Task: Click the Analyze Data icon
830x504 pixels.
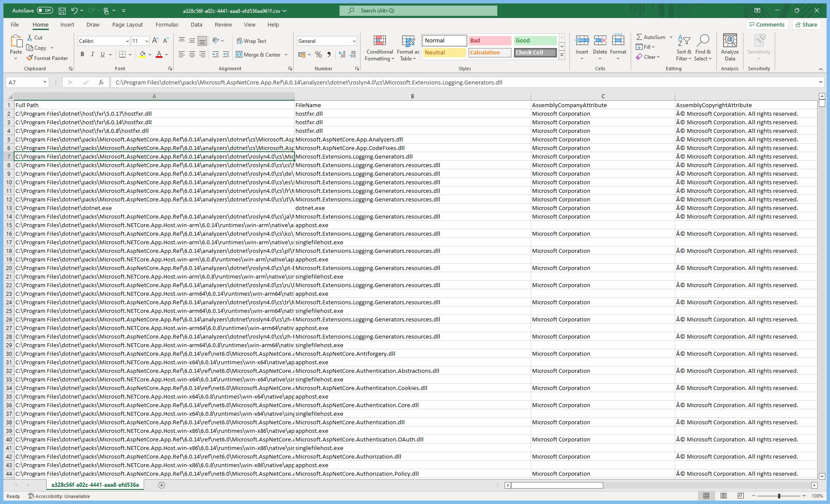Action: tap(730, 41)
